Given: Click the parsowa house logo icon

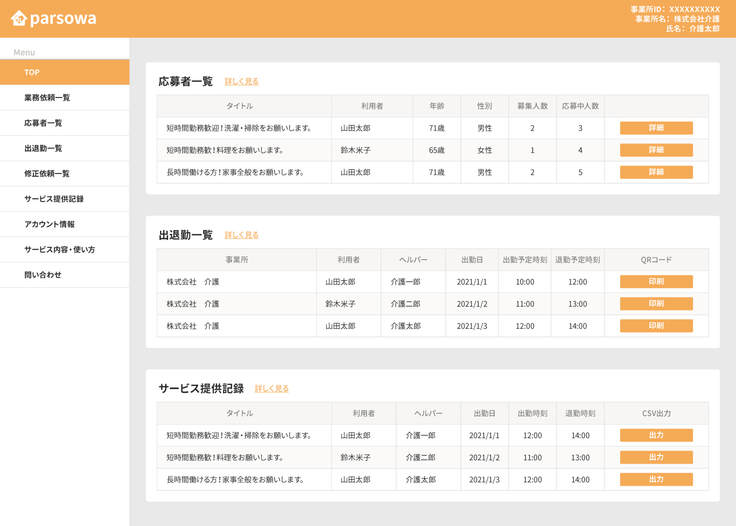Looking at the screenshot, I should tap(19, 19).
